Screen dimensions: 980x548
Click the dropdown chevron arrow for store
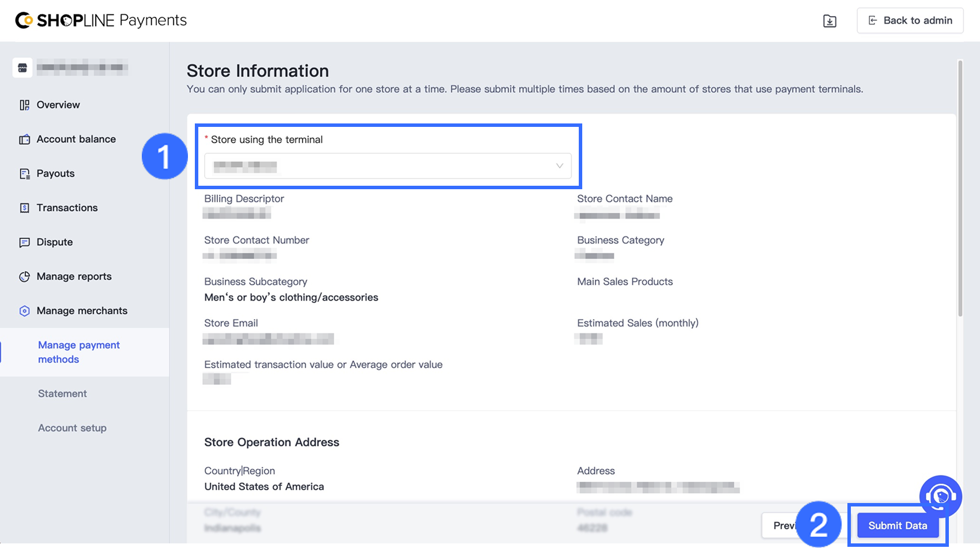(x=559, y=166)
